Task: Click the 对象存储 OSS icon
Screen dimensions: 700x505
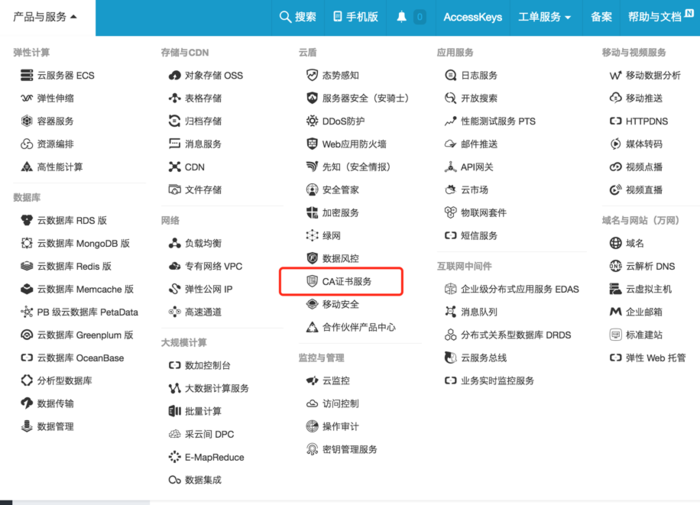Action: [x=174, y=75]
